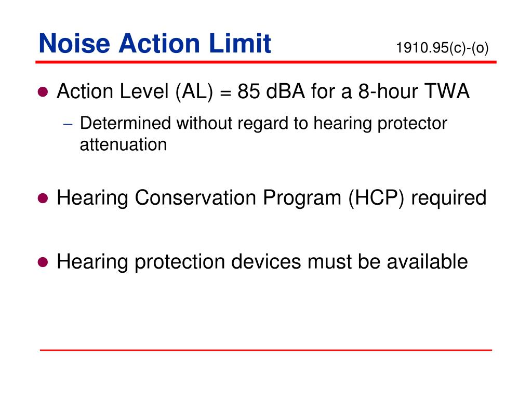Click the dash before 'Determined without regard'

68,124
